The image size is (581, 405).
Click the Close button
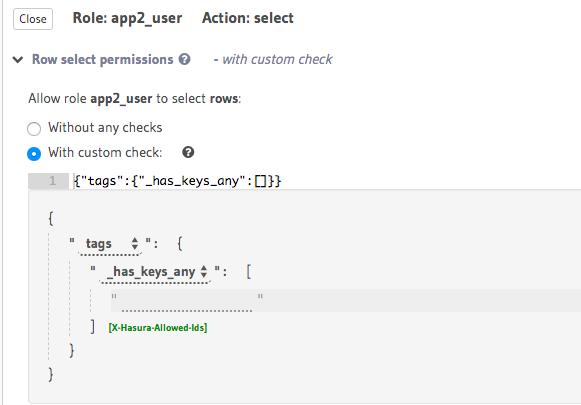[x=33, y=19]
